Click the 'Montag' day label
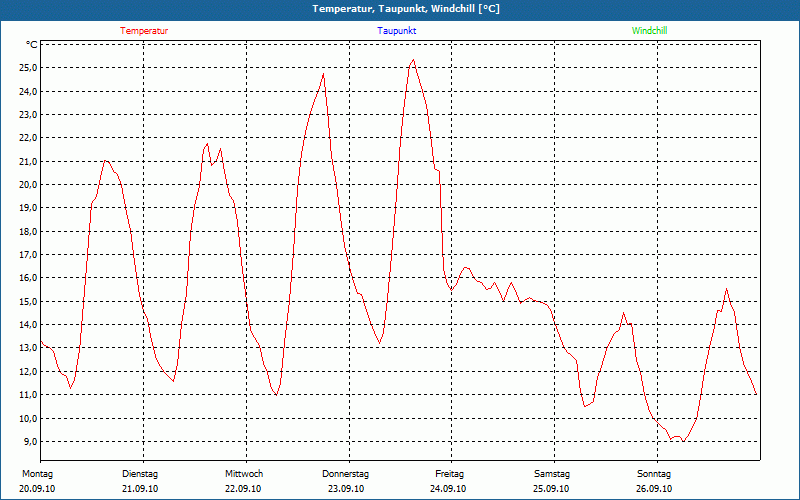The height and width of the screenshot is (500, 800). point(37,474)
